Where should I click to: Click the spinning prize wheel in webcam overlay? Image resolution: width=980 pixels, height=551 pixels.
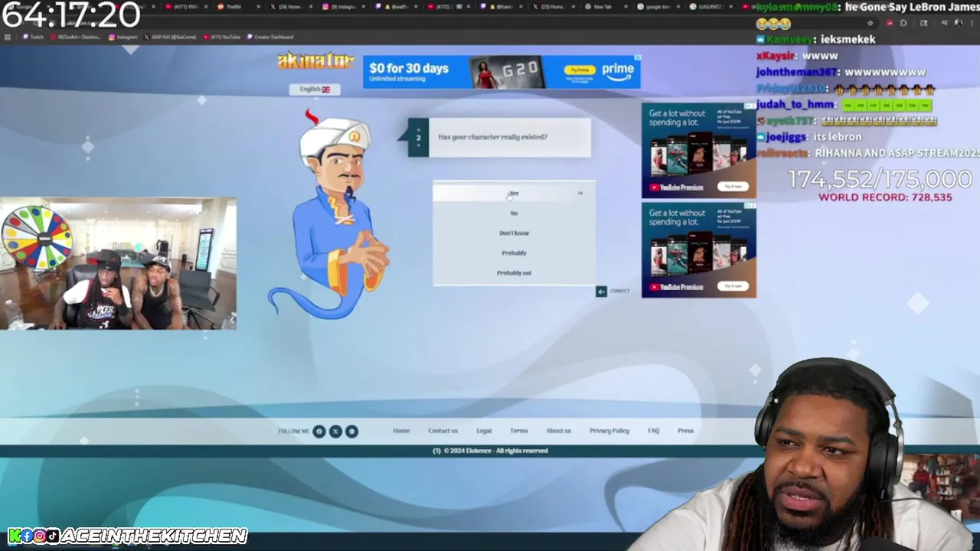[x=37, y=239]
